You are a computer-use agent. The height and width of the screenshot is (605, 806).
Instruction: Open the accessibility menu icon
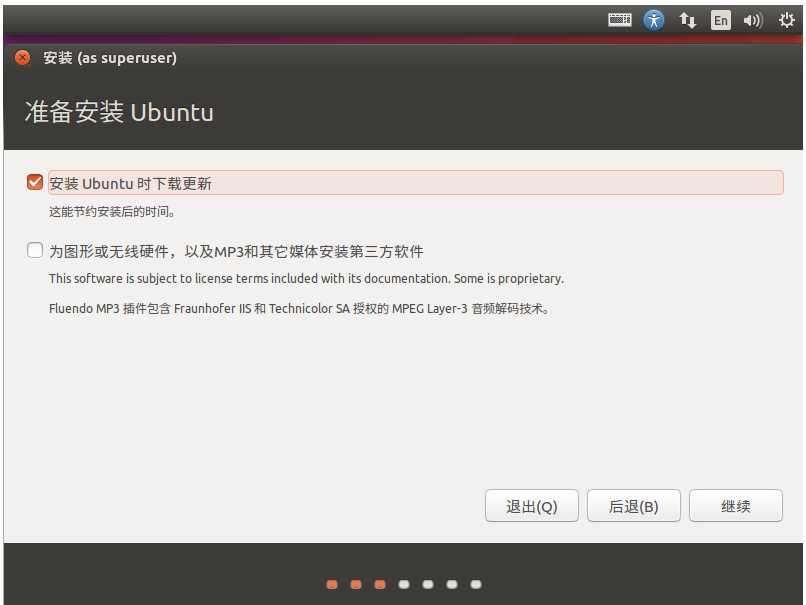click(x=654, y=20)
